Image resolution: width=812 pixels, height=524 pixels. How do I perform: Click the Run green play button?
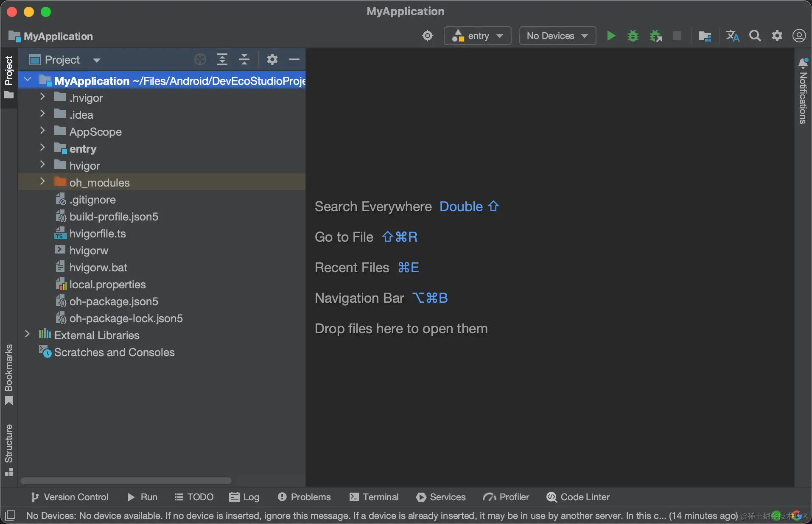pyautogui.click(x=611, y=36)
